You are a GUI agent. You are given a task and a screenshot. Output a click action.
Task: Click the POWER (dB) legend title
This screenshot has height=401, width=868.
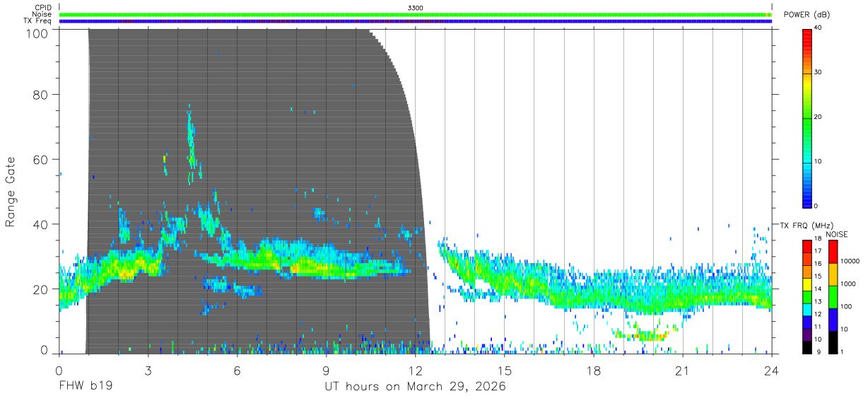click(x=807, y=15)
